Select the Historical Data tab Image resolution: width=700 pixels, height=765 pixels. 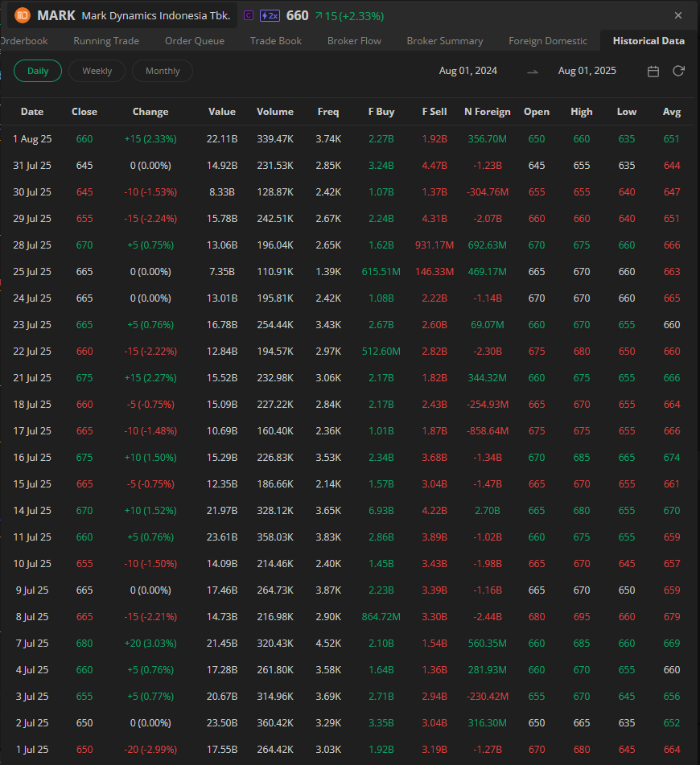pyautogui.click(x=649, y=41)
